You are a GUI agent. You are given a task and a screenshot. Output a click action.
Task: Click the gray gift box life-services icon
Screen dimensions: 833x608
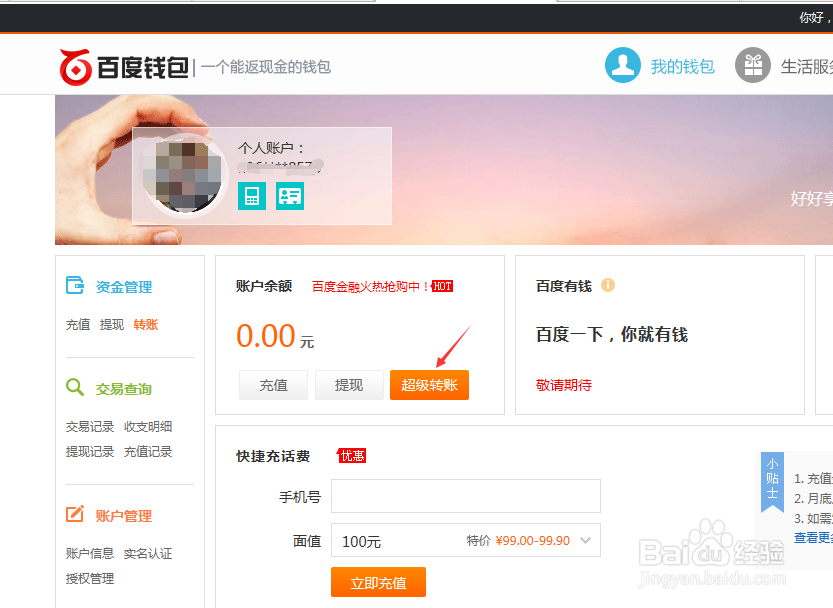coord(752,65)
